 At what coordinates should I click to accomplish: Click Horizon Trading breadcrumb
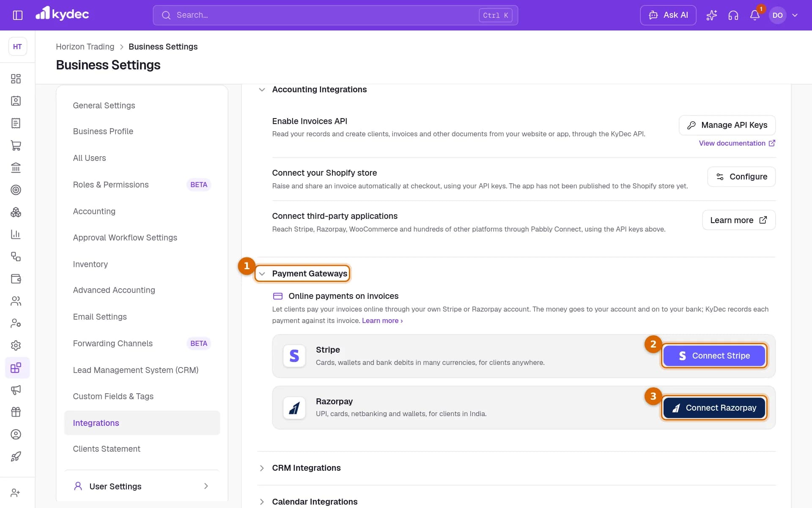[85, 47]
